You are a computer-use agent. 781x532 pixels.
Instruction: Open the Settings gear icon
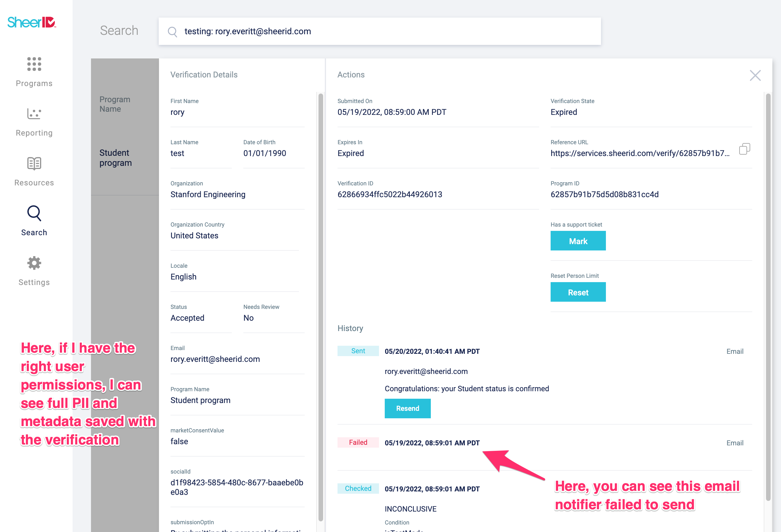[x=34, y=263]
